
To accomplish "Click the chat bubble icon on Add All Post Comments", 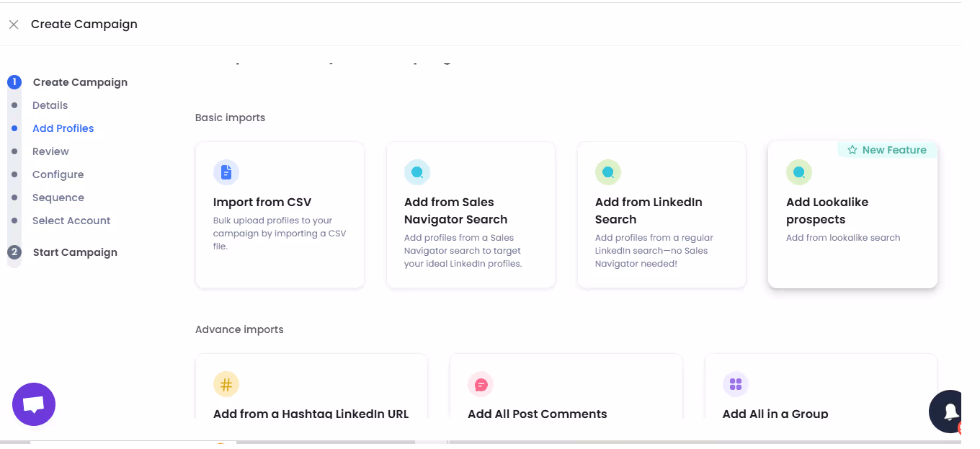I will pyautogui.click(x=481, y=384).
